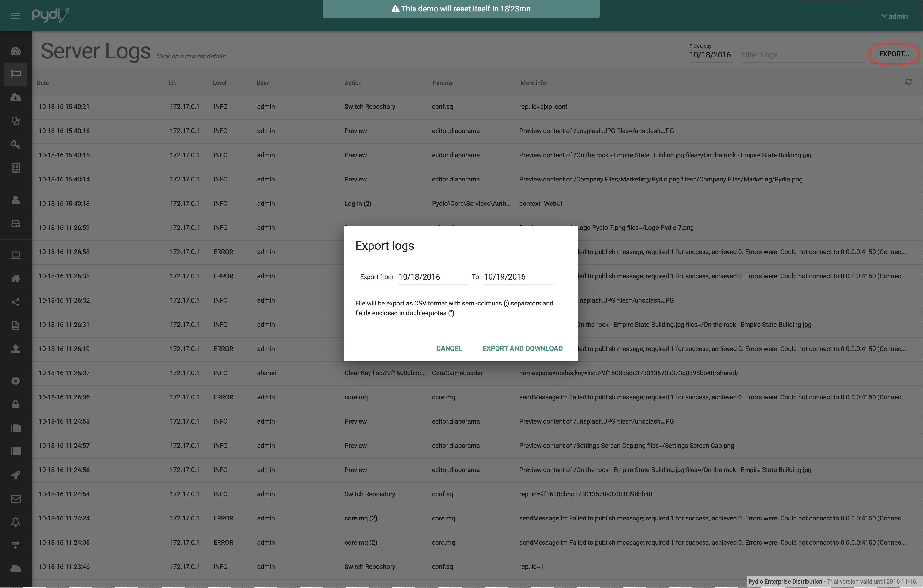Click the Pydio logo
This screenshot has height=588, width=923.
coord(50,15)
